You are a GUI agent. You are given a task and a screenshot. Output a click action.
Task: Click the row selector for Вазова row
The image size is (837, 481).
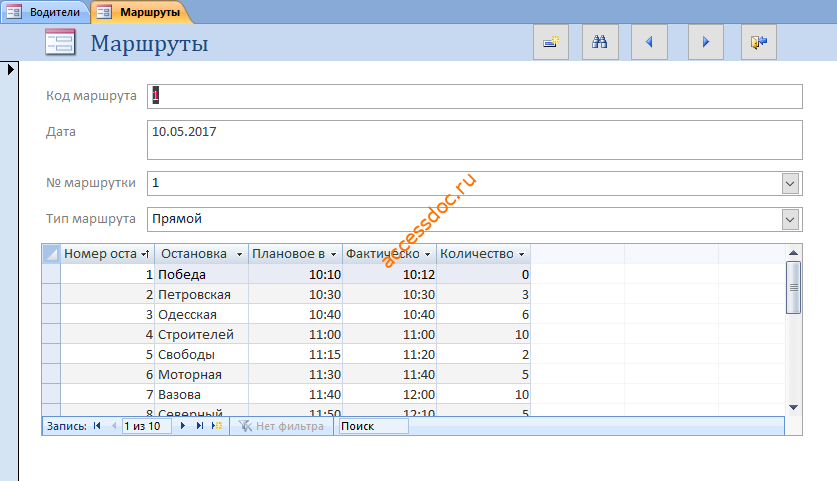(x=51, y=395)
